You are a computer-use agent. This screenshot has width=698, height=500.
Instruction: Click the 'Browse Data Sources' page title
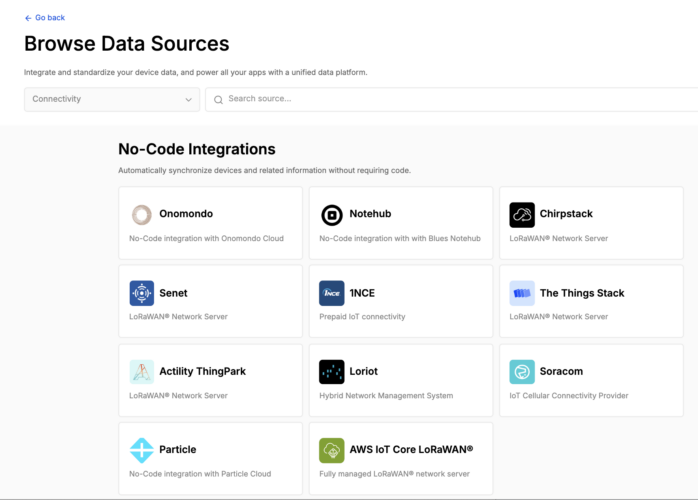(x=126, y=44)
